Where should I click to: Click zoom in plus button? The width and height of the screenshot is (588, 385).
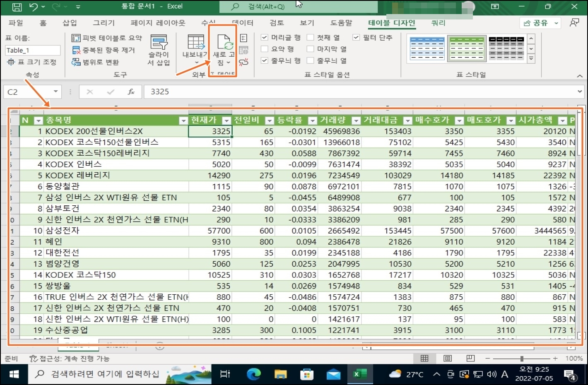tap(555, 359)
